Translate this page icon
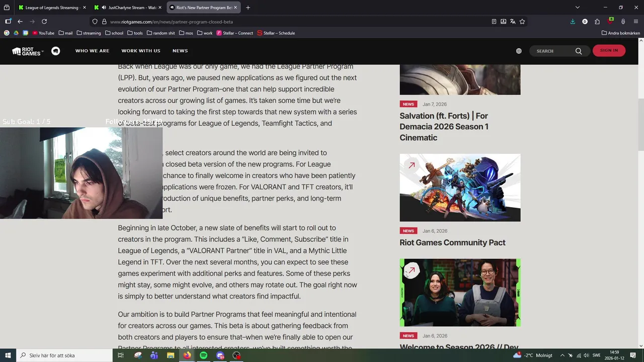The height and width of the screenshot is (362, 644). pos(513,22)
